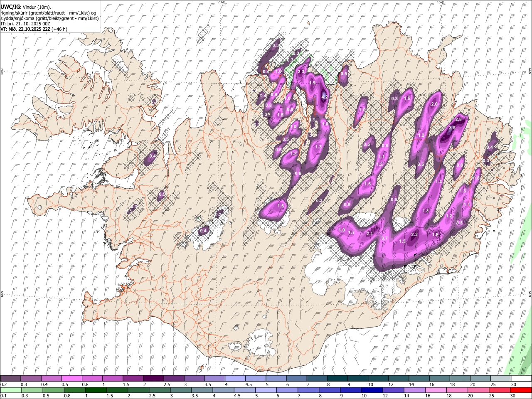Click the '14' label in the upper legend row
Image resolution: width=532 pixels, height=399 pixels.
point(411,384)
